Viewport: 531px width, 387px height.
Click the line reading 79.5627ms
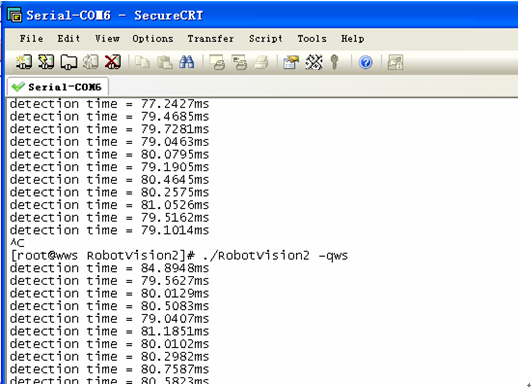click(x=109, y=281)
